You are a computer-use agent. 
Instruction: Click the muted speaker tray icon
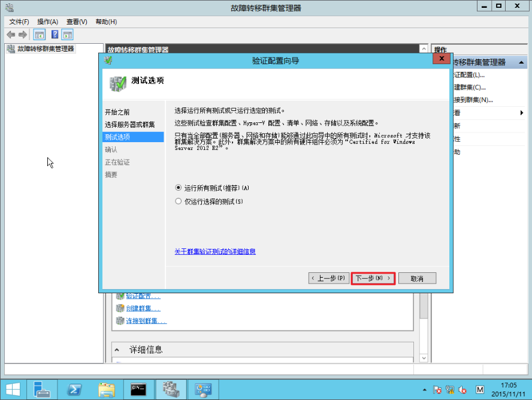pos(463,390)
